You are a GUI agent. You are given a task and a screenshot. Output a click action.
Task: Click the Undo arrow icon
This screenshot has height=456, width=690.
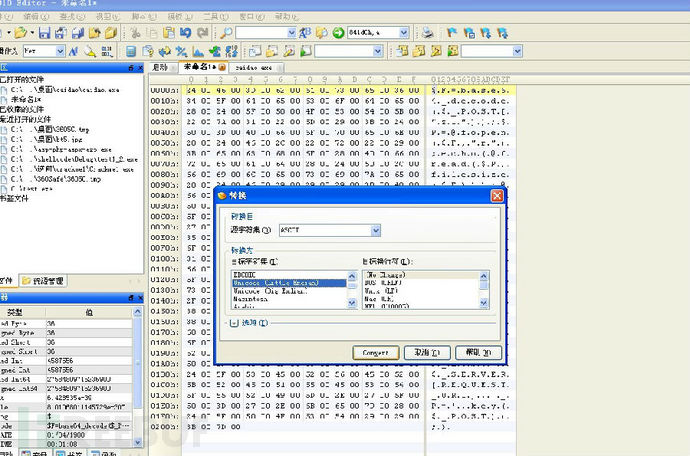[186, 33]
